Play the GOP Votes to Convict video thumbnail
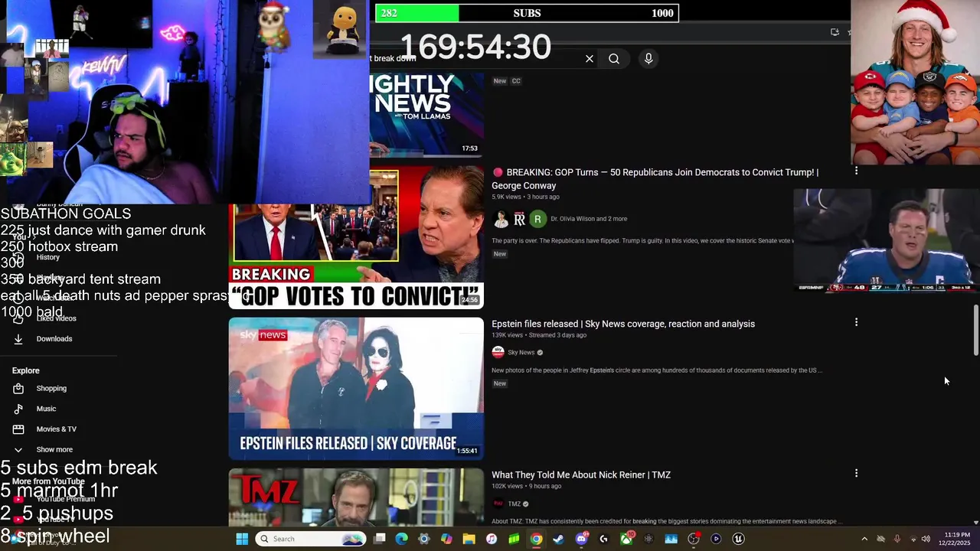Image resolution: width=980 pixels, height=551 pixels. (356, 237)
